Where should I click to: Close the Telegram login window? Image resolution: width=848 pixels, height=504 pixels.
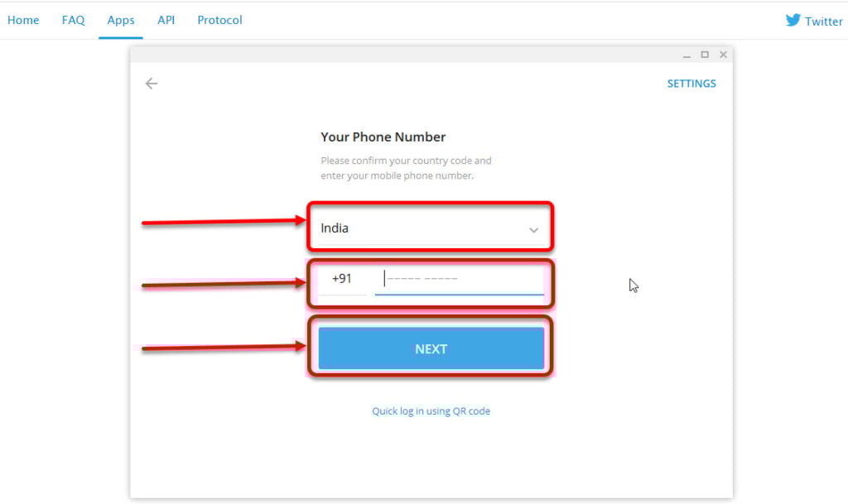pos(723,55)
